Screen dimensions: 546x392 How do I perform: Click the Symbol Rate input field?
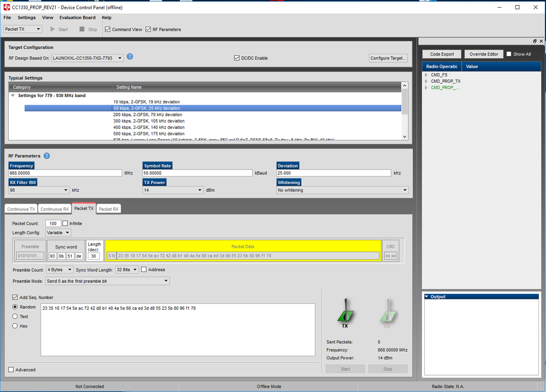pos(197,173)
